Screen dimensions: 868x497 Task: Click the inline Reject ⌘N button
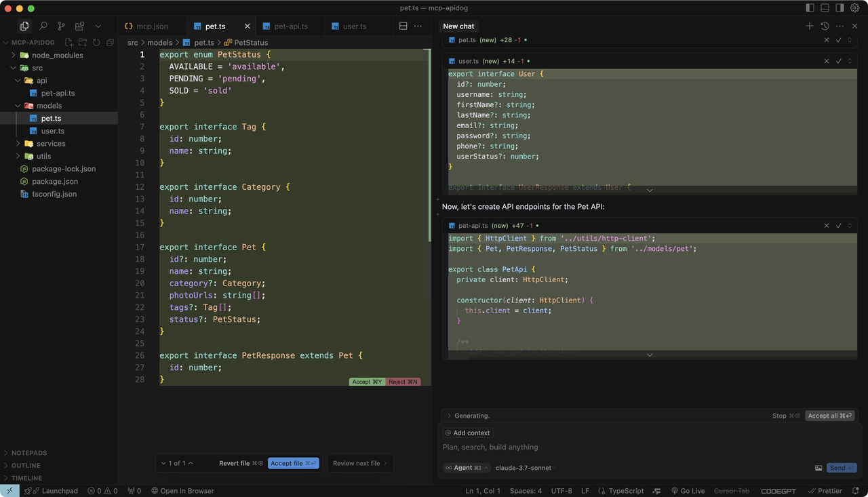[x=403, y=382]
